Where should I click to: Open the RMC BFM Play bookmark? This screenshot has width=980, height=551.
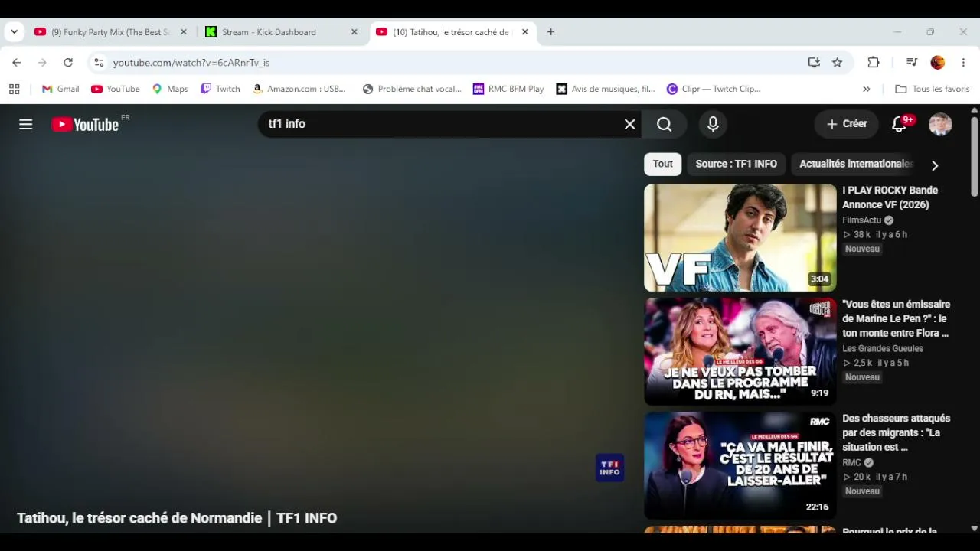508,89
